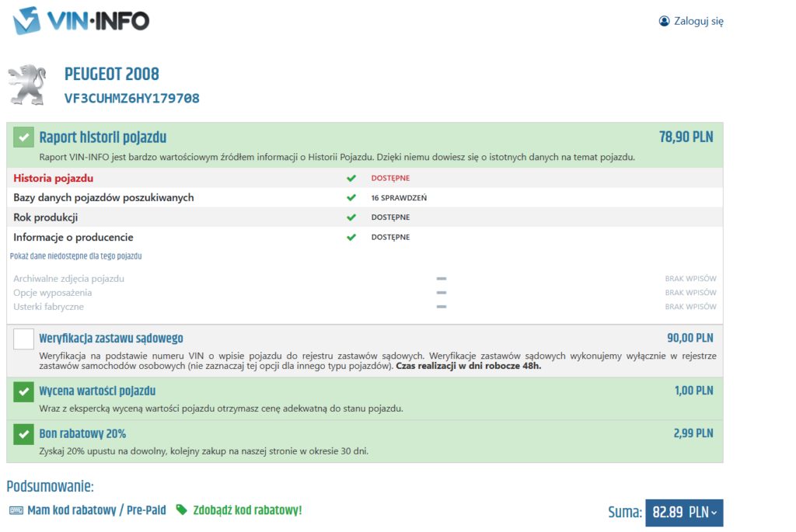Uncheck the Wycena wartości pojazdu option
Screen dimensions: 796x532
[x=23, y=392]
